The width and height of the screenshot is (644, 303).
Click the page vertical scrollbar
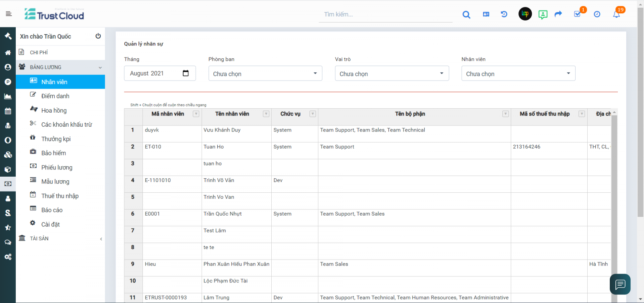coord(640,113)
